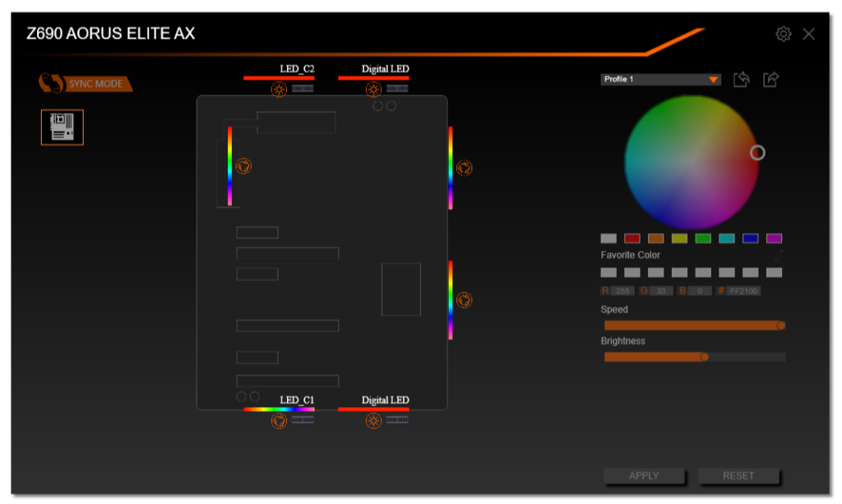Pick the cyan preset color swatch

coord(727,238)
